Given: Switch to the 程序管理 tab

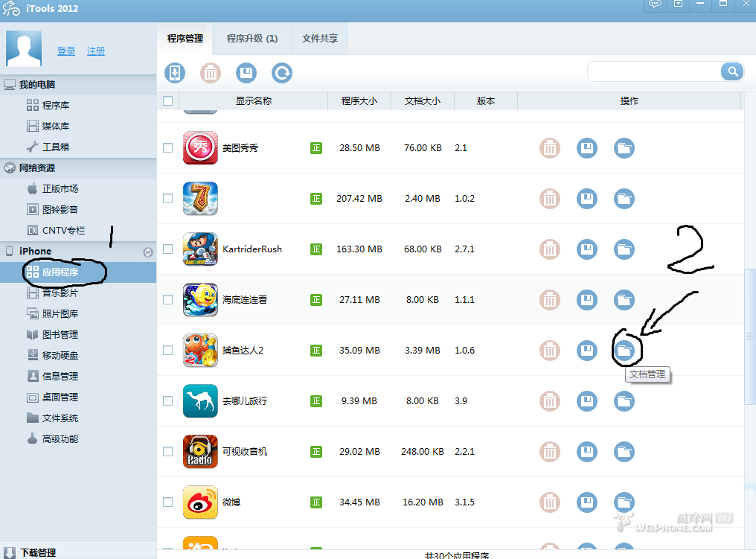Looking at the screenshot, I should point(185,39).
